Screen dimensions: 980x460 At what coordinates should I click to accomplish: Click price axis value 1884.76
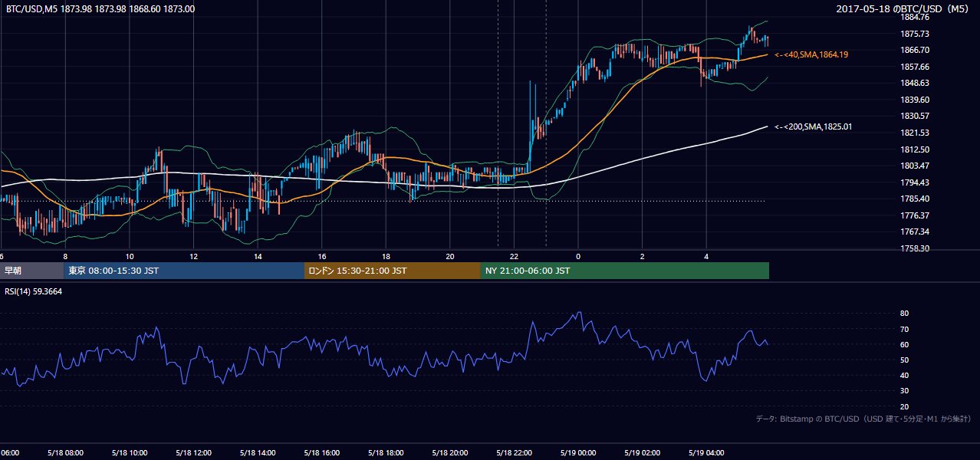point(915,17)
